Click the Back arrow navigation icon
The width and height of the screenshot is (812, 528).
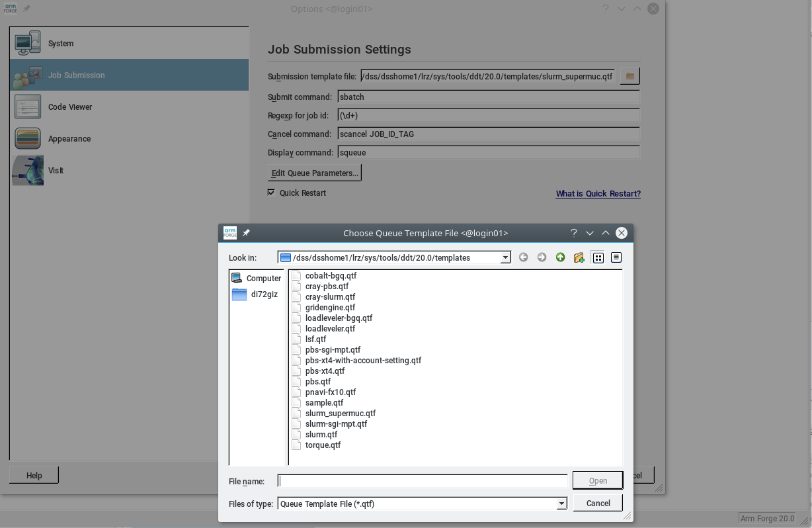[x=524, y=257]
